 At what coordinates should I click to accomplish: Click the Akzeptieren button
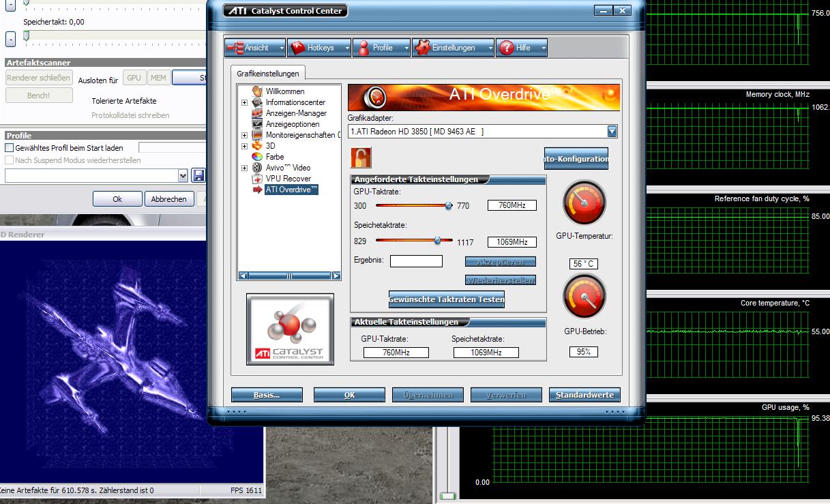coord(501,262)
